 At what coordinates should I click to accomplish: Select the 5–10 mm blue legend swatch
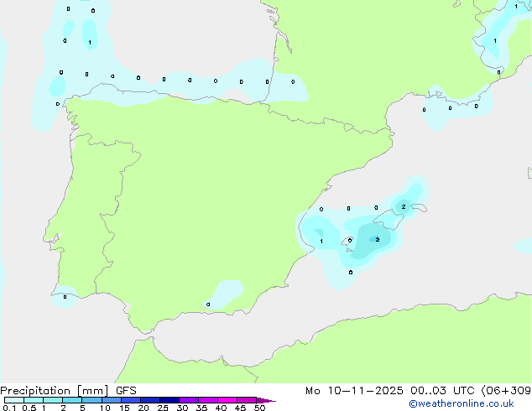click(x=92, y=400)
